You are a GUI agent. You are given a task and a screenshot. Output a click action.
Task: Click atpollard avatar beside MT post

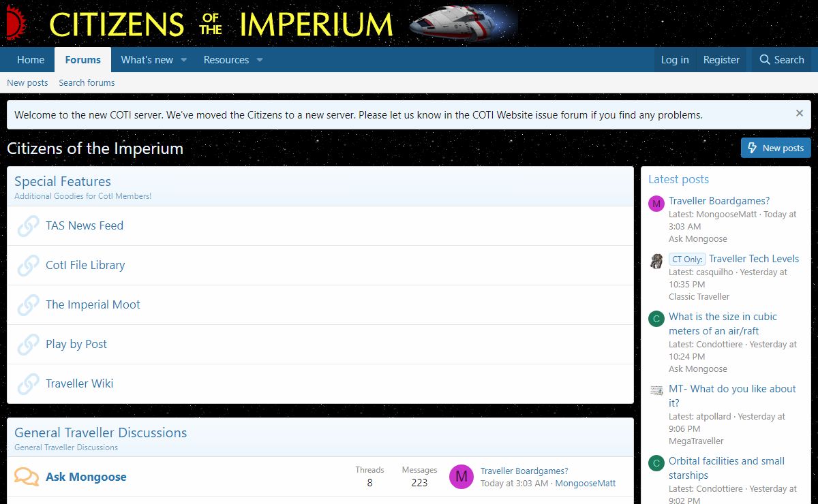[x=656, y=392]
